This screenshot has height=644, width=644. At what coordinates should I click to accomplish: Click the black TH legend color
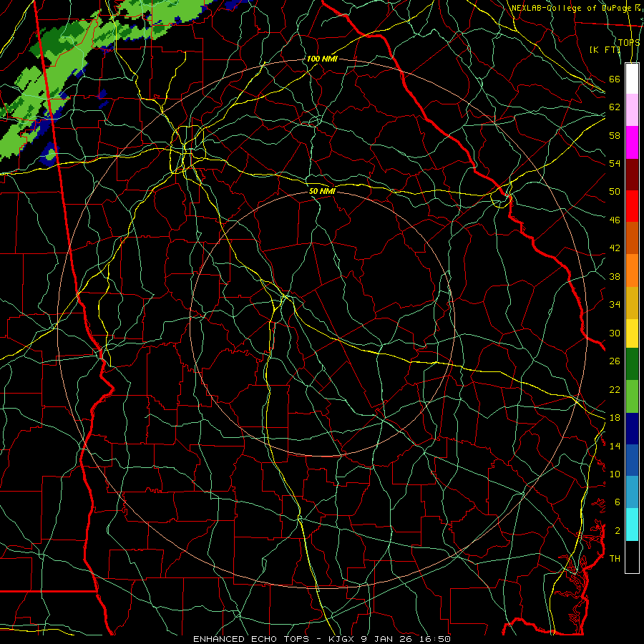(x=632, y=557)
